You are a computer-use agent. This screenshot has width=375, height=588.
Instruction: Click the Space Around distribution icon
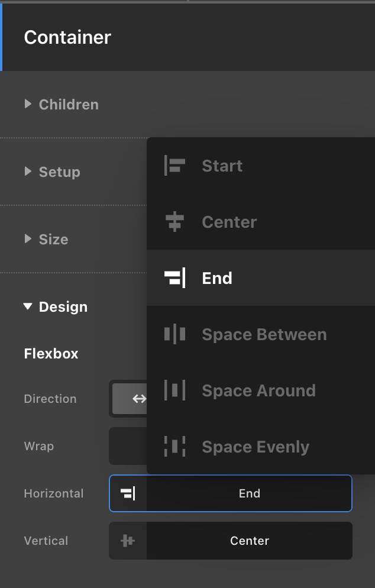pyautogui.click(x=174, y=390)
